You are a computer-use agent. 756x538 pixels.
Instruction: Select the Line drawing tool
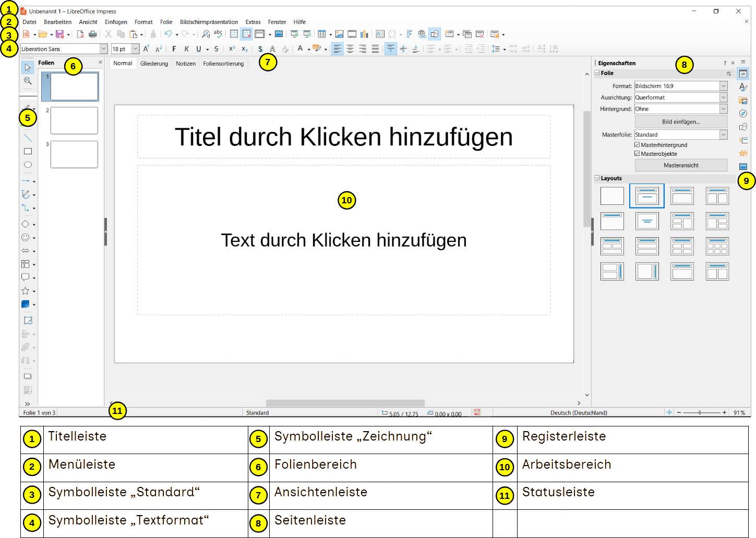[x=28, y=138]
